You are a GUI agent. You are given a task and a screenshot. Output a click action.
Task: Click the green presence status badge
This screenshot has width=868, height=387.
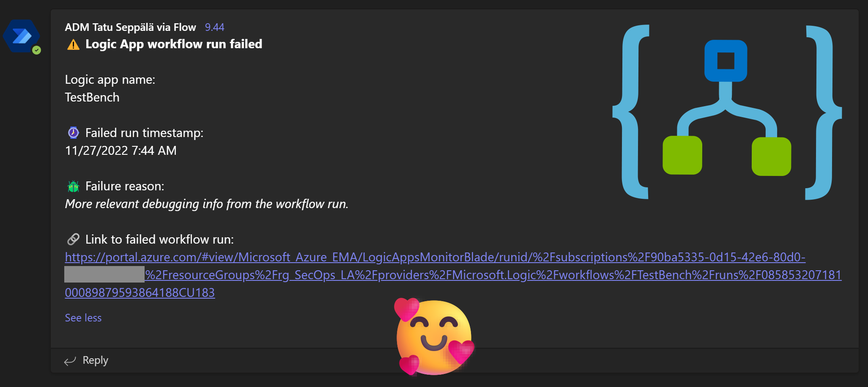[37, 50]
